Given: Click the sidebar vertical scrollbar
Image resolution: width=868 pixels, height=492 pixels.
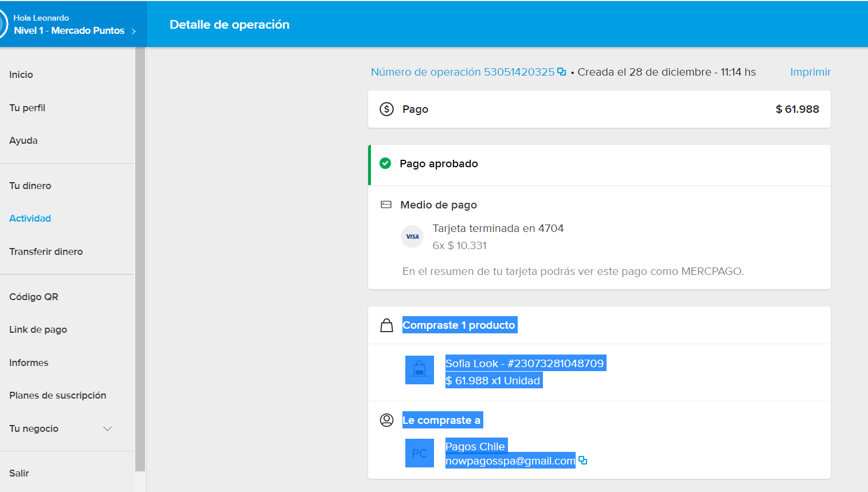Looking at the screenshot, I should pos(140,259).
